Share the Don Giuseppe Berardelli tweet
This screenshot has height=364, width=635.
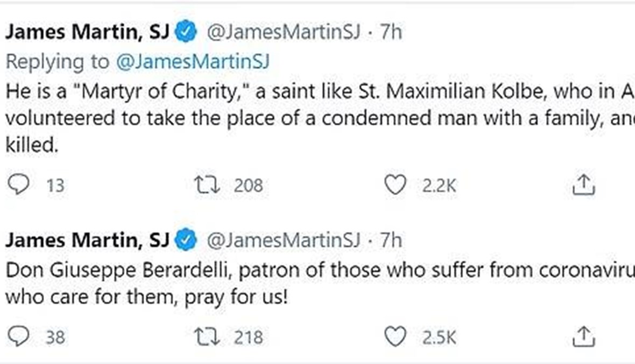583,337
